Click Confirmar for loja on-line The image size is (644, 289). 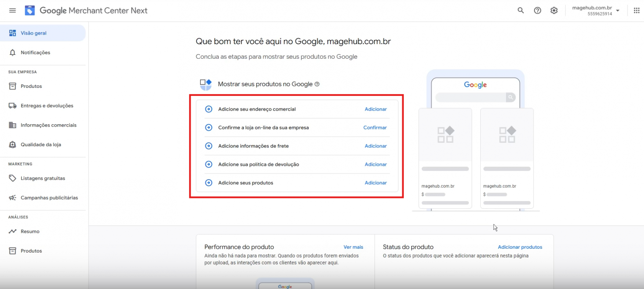click(x=375, y=128)
